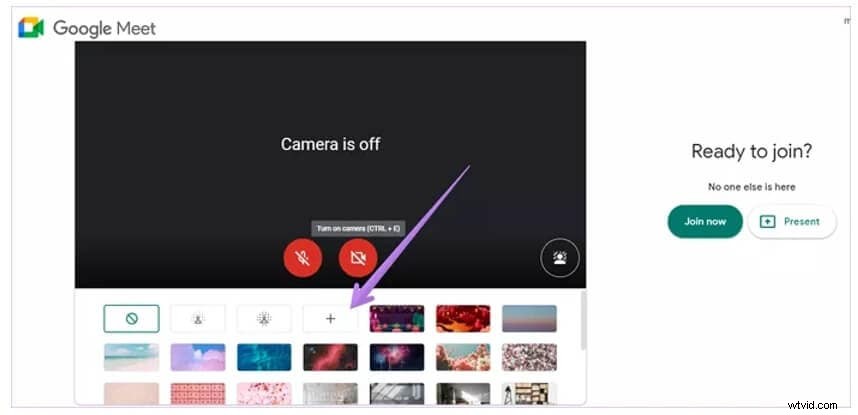
Task: Click the 'Camera is off' message
Action: click(x=331, y=144)
